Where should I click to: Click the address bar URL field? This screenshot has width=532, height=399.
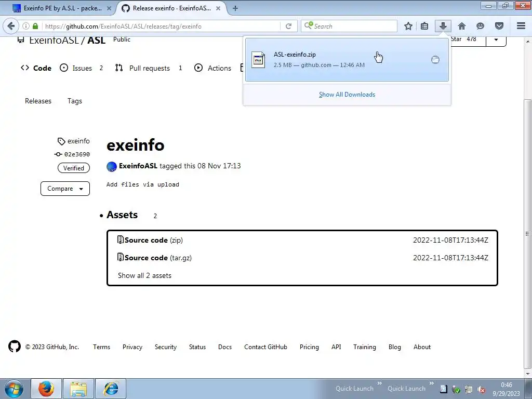(x=162, y=26)
